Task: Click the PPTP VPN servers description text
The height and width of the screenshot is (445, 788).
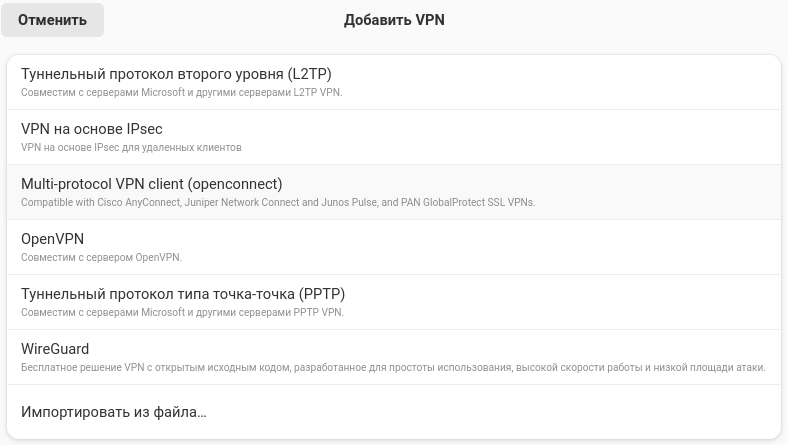Action: pyautogui.click(x=182, y=313)
